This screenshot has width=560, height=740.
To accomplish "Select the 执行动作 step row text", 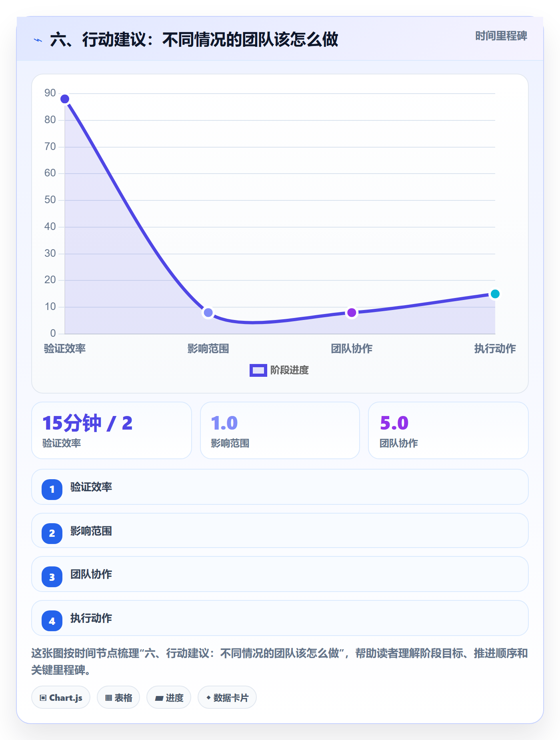I will pyautogui.click(x=91, y=618).
